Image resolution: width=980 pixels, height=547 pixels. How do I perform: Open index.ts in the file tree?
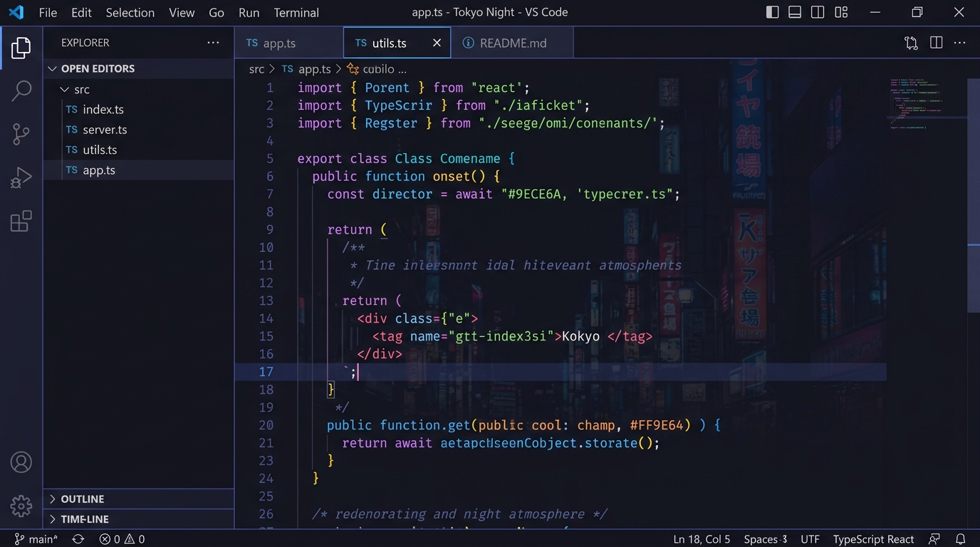coord(139,109)
